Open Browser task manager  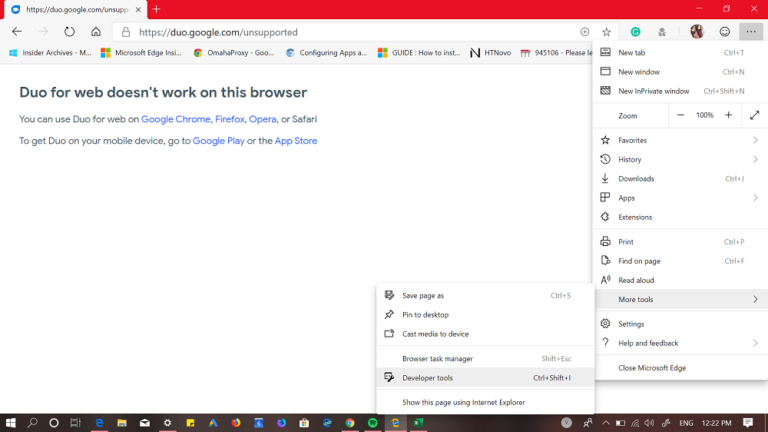click(x=485, y=359)
